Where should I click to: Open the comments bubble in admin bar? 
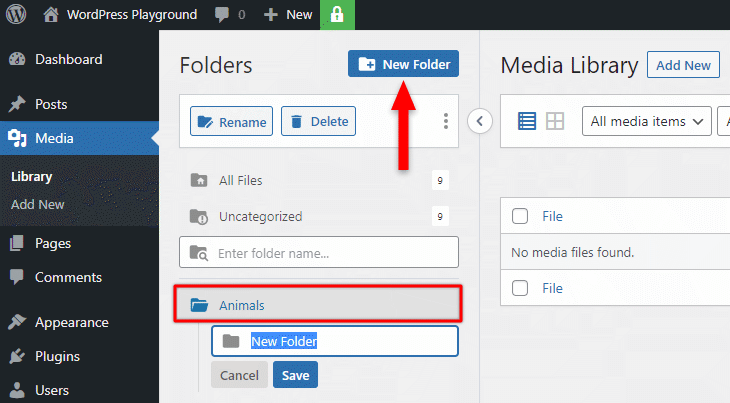coord(230,15)
